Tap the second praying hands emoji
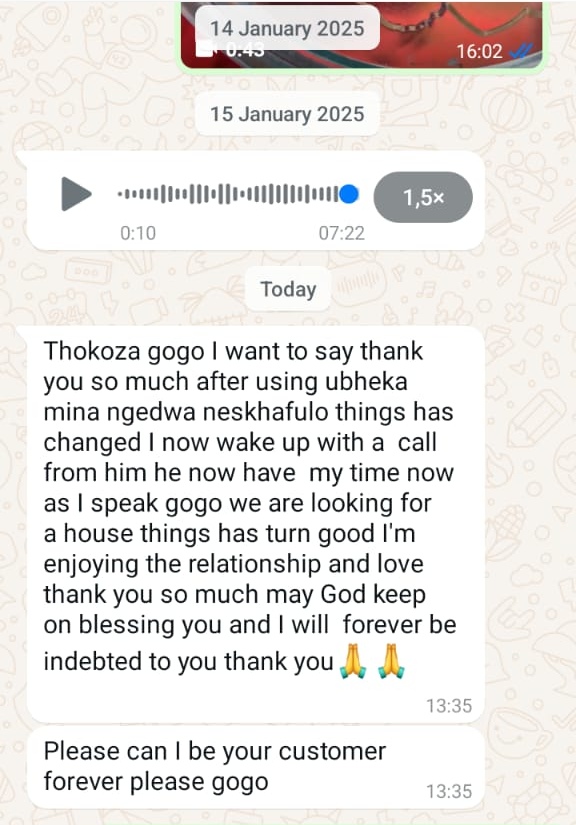This screenshot has width=576, height=825. pyautogui.click(x=391, y=661)
